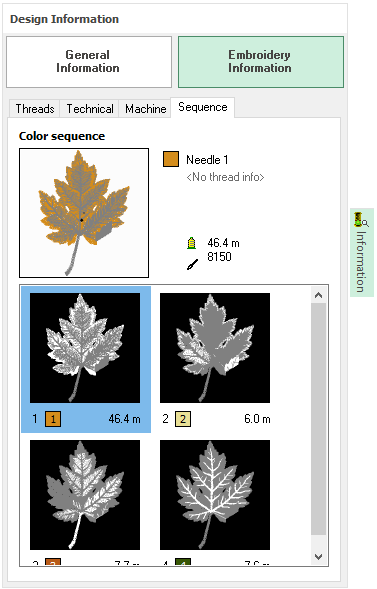Viewport: 377px width, 589px height.
Task: Select color sequence 1 leaf thumbnail
Action: [85, 348]
